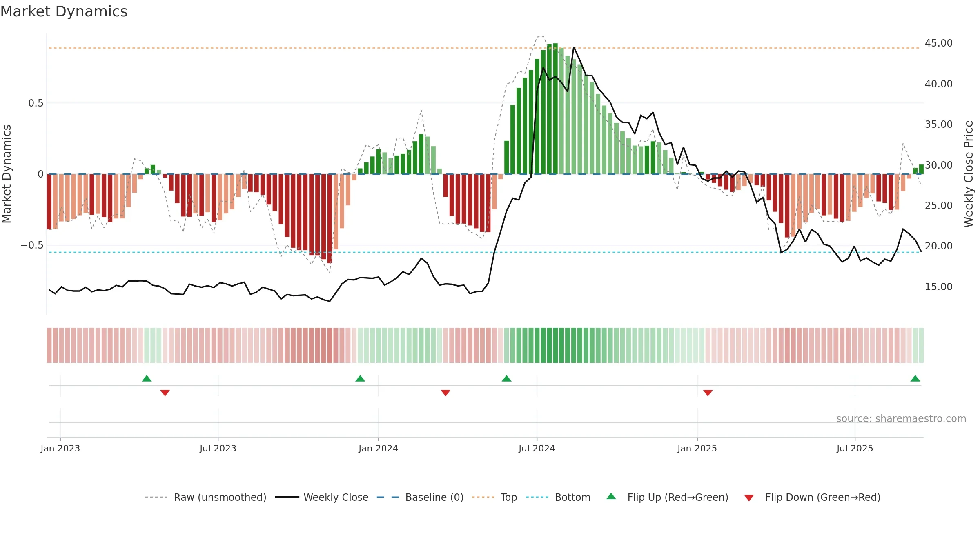The image size is (980, 551).
Task: Click the Bottom legend entry
Action: coord(558,497)
